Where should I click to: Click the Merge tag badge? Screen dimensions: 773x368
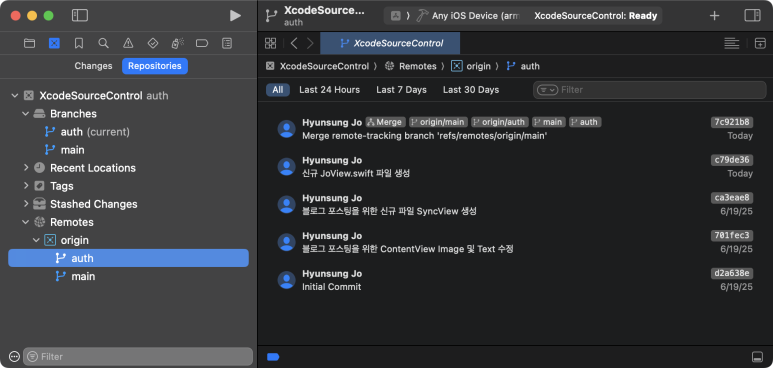click(386, 122)
